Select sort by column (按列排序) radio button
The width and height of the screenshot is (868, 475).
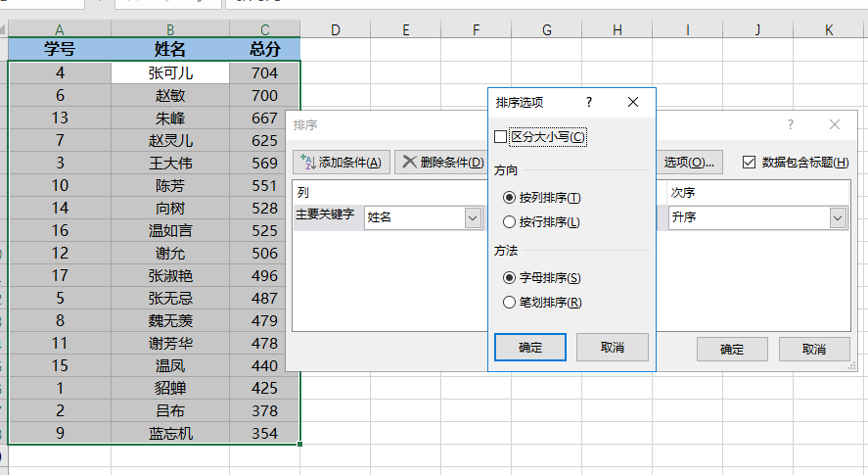point(509,198)
